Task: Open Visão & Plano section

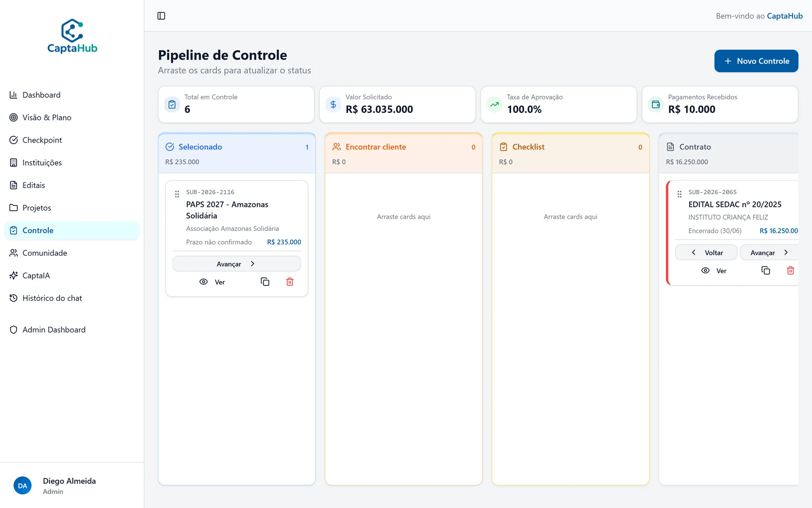Action: [72, 117]
